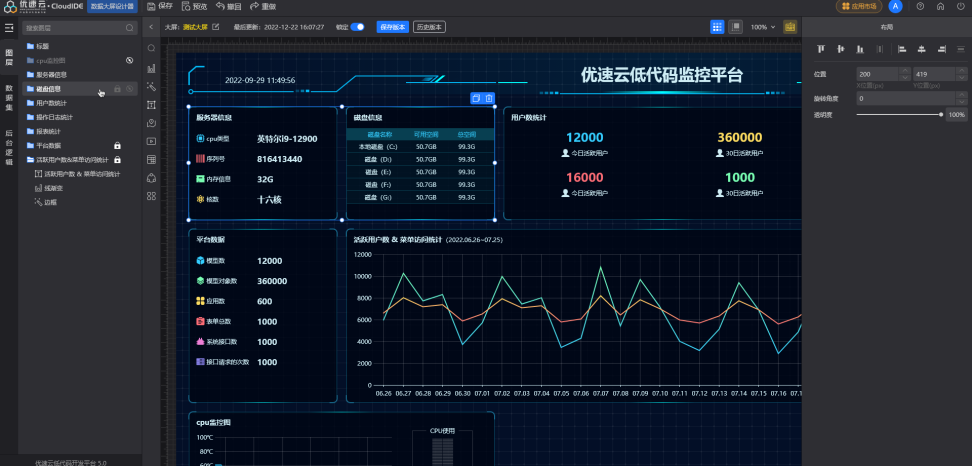Select the 布局 panel tab
Image resolution: width=972 pixels, height=466 pixels.
(x=886, y=27)
